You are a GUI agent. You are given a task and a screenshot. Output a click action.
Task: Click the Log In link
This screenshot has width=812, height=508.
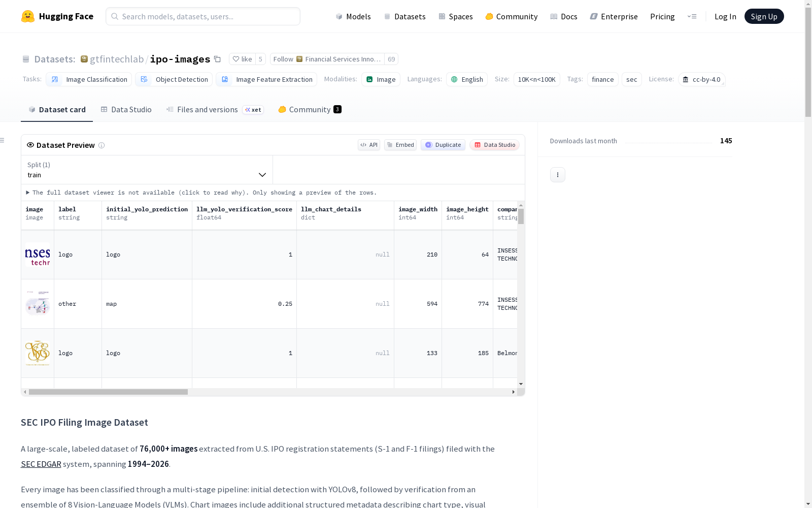point(725,16)
